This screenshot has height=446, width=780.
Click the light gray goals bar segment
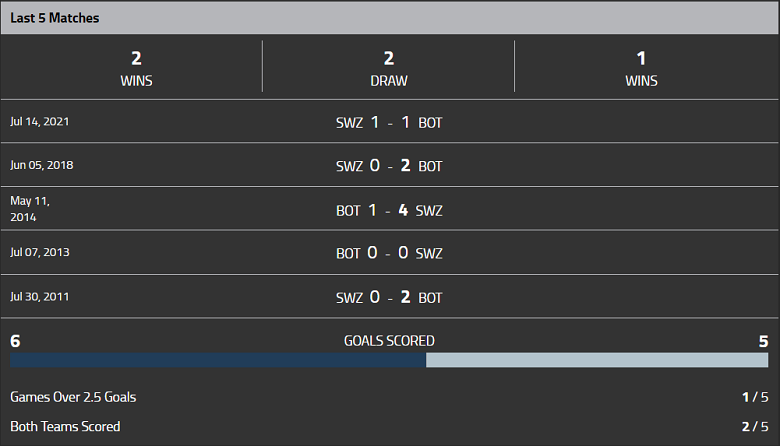(597, 360)
